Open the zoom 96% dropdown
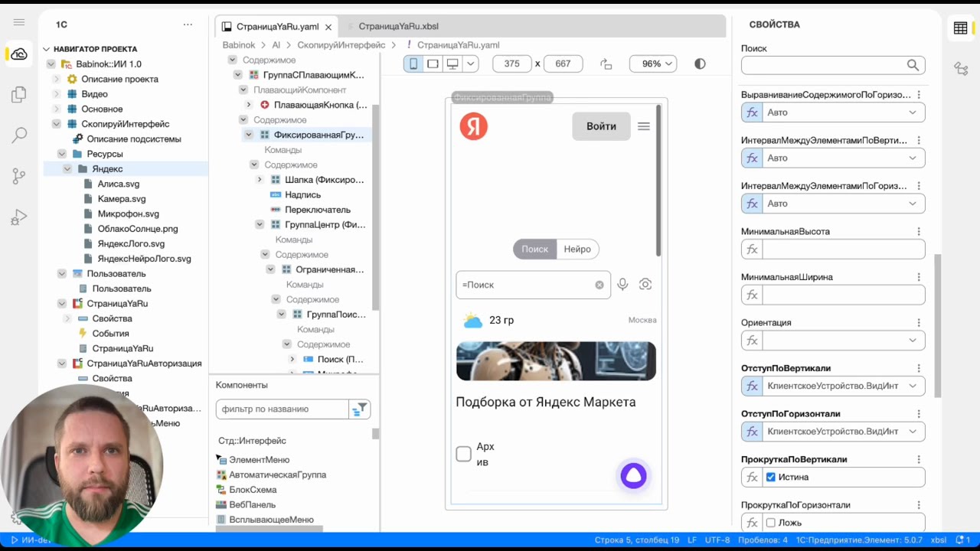This screenshot has width=980, height=551. click(x=652, y=64)
